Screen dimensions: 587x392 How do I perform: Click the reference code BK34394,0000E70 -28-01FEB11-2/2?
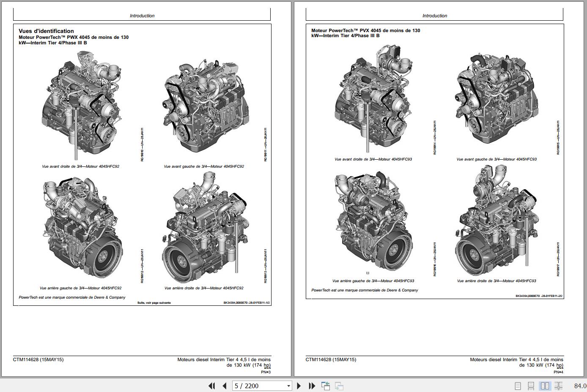(x=539, y=296)
